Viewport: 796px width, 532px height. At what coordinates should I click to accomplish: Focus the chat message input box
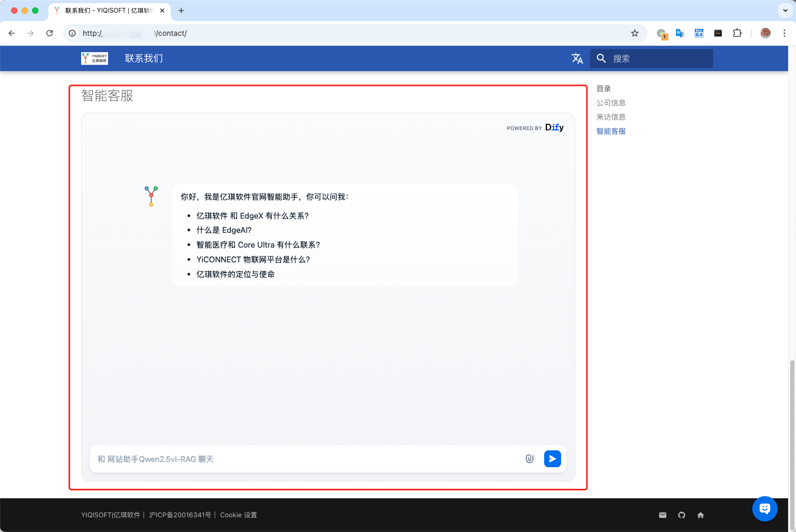[306, 459]
